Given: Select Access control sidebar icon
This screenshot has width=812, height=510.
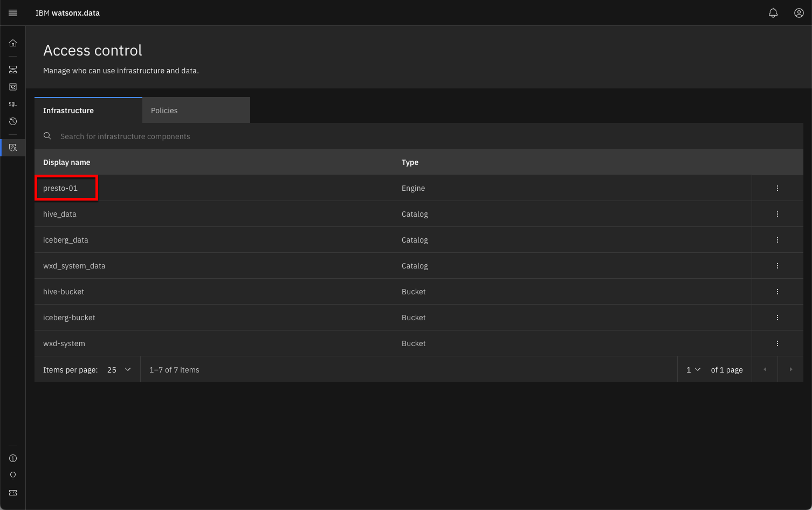Looking at the screenshot, I should (13, 147).
